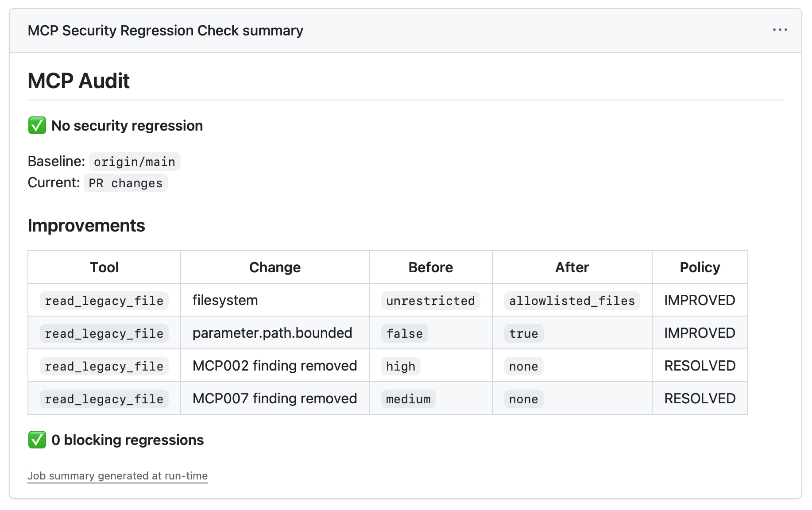The image size is (812, 510).
Task: Select read_legacy_file in the MCP002 row
Action: point(104,366)
